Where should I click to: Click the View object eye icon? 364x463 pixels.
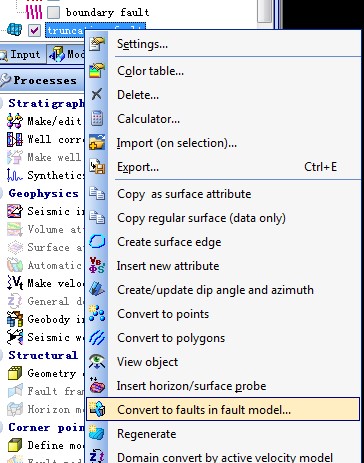point(97,362)
